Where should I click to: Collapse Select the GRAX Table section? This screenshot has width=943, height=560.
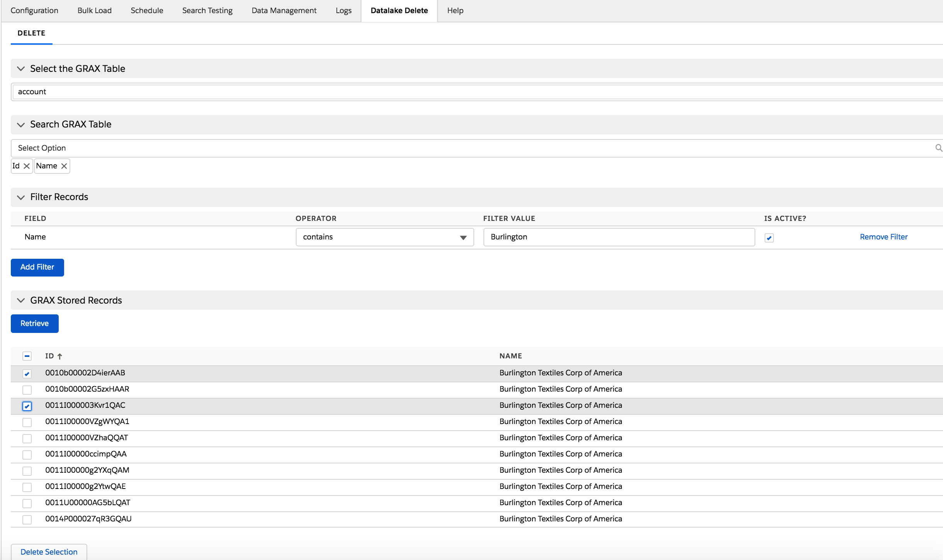point(21,69)
